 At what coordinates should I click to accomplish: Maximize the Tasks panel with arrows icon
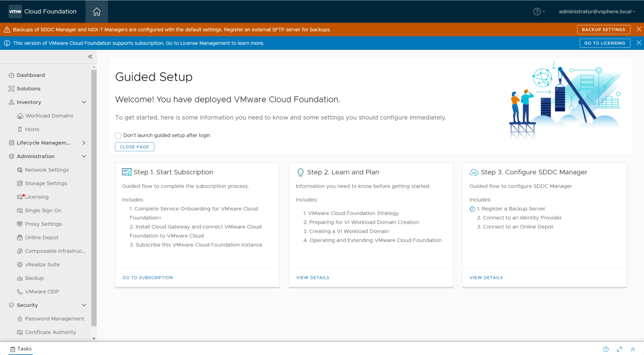click(x=619, y=349)
